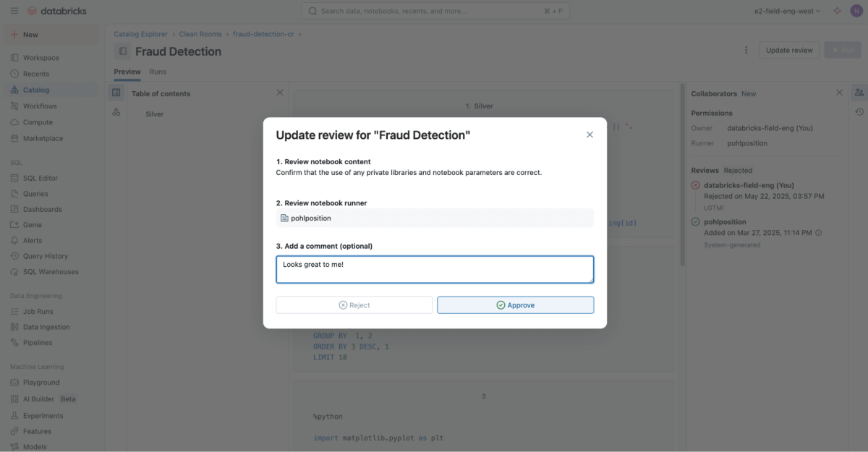
Task: Open the review history icon
Action: point(859,111)
